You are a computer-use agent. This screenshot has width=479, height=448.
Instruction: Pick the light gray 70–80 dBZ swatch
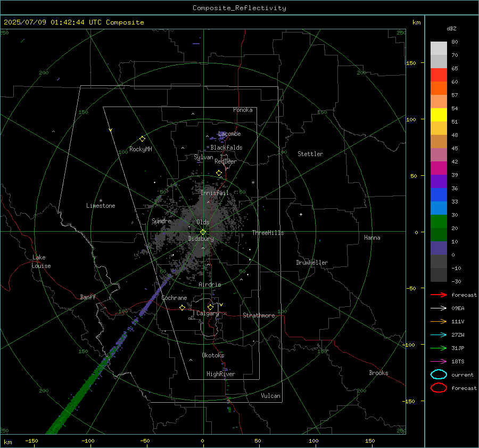[439, 48]
